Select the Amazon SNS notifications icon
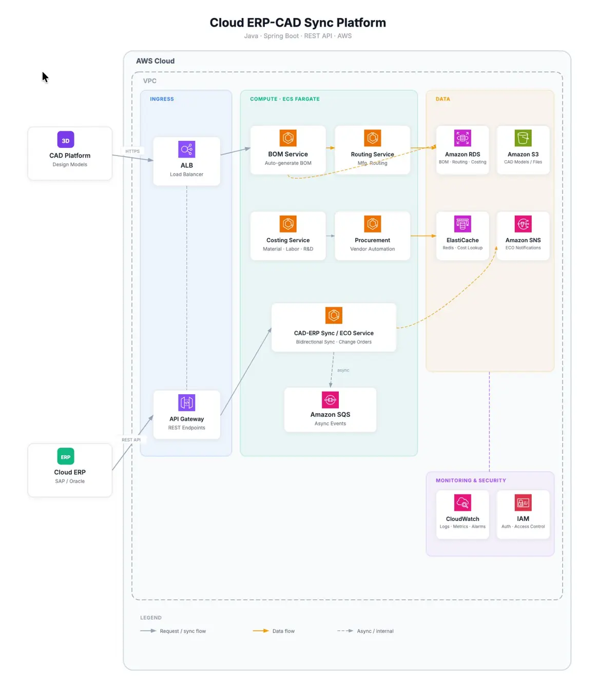This screenshot has height=693, width=616. coord(523,223)
